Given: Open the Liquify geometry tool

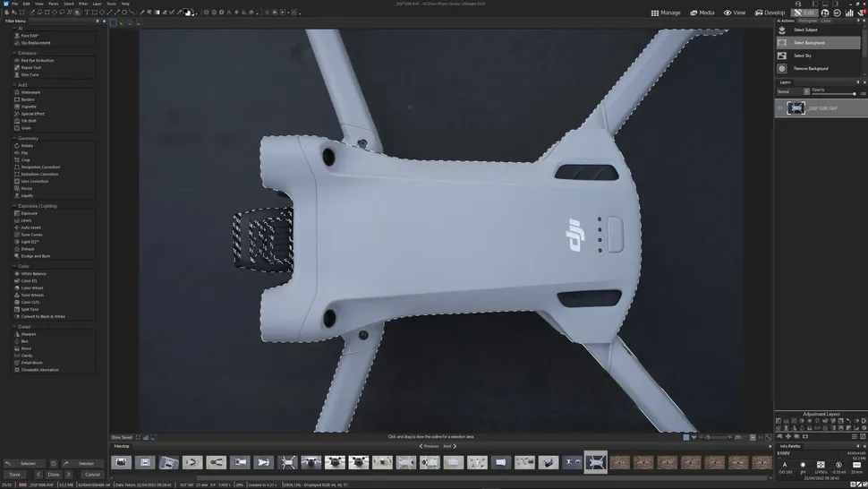Looking at the screenshot, I should click(27, 195).
